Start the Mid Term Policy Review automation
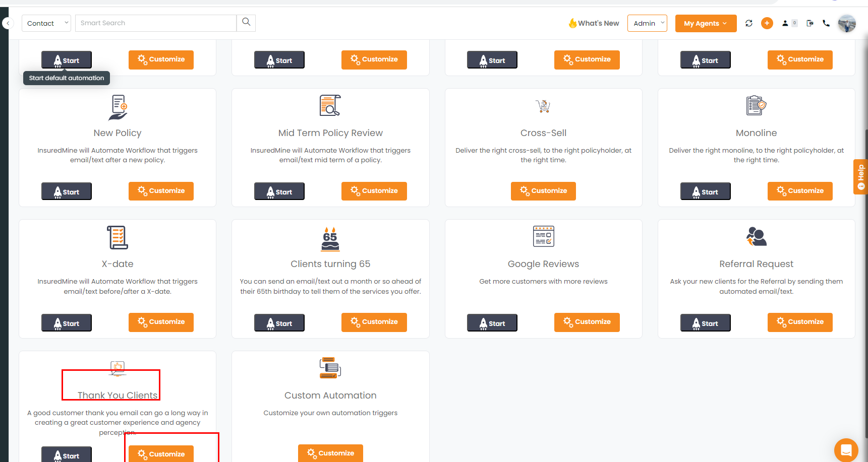 point(279,191)
